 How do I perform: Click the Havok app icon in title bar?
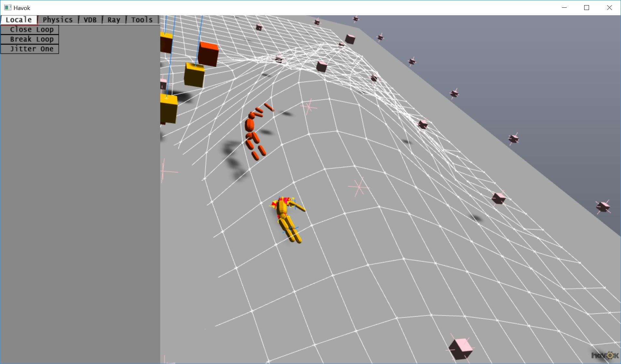pos(8,8)
